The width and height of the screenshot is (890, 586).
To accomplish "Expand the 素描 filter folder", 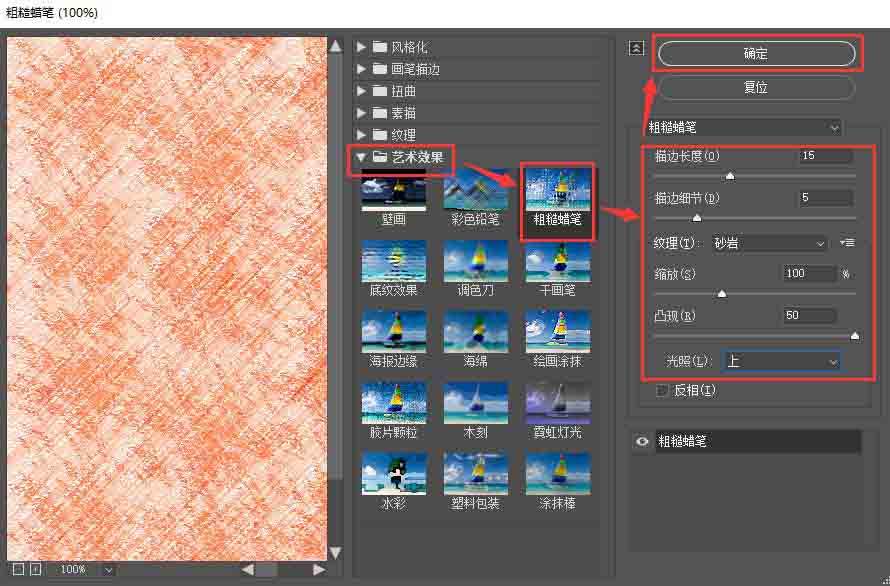I will click(x=361, y=113).
